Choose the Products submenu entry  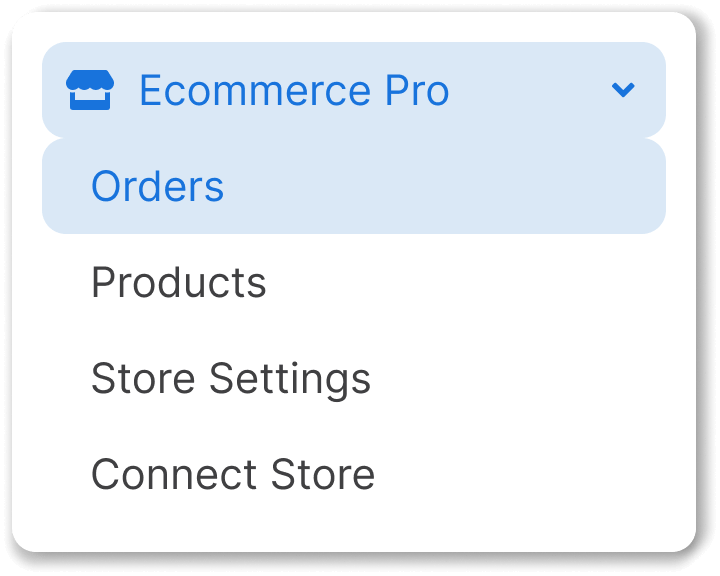pos(354,282)
